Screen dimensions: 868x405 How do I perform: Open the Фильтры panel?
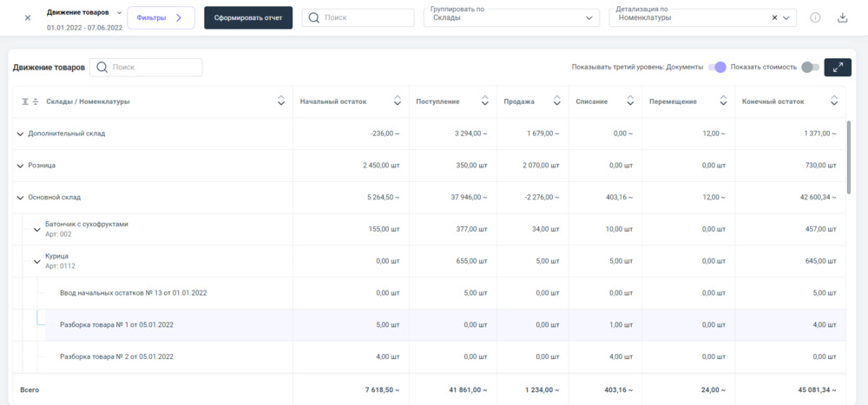tap(161, 18)
